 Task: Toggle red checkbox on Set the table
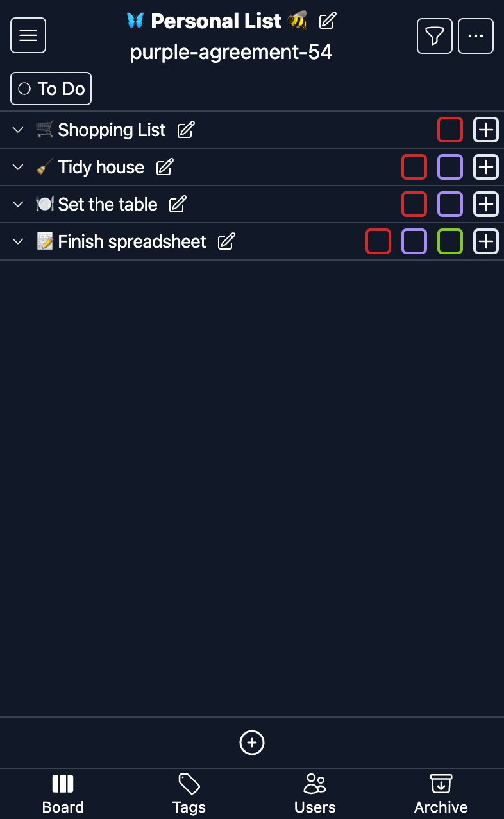pos(414,204)
